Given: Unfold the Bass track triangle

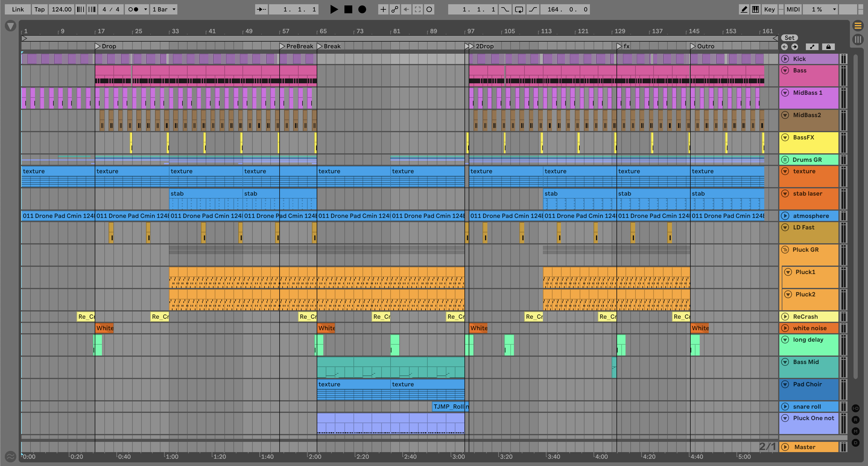Looking at the screenshot, I should 785,70.
